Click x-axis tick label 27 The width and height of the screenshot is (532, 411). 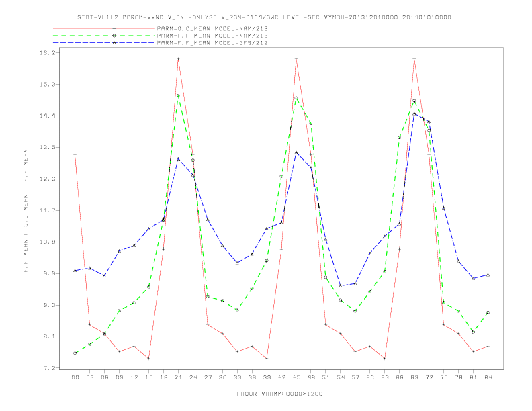coord(208,377)
